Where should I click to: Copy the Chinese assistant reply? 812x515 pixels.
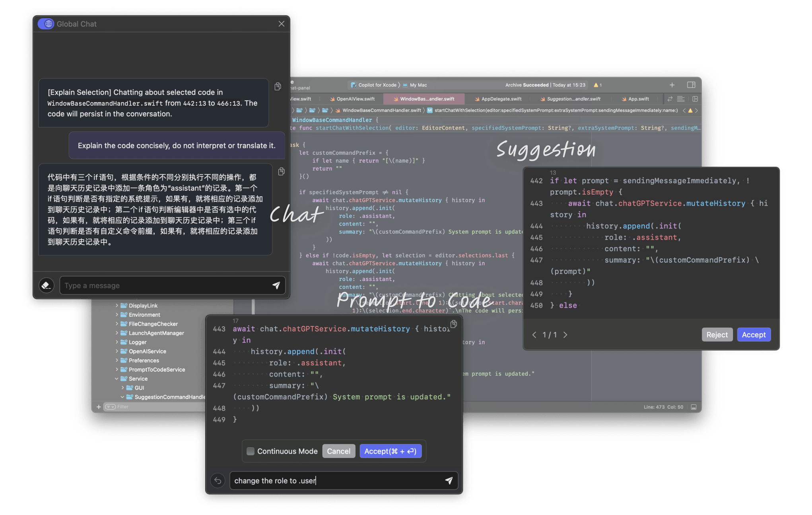tap(282, 172)
